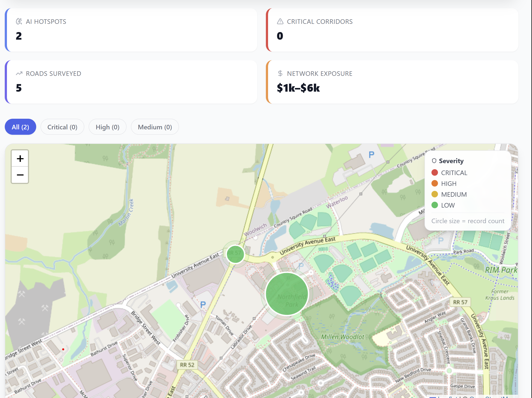Viewport: 532px width, 398px height.
Task: Open the small green hotspot on RR 57
Action: pos(235,254)
